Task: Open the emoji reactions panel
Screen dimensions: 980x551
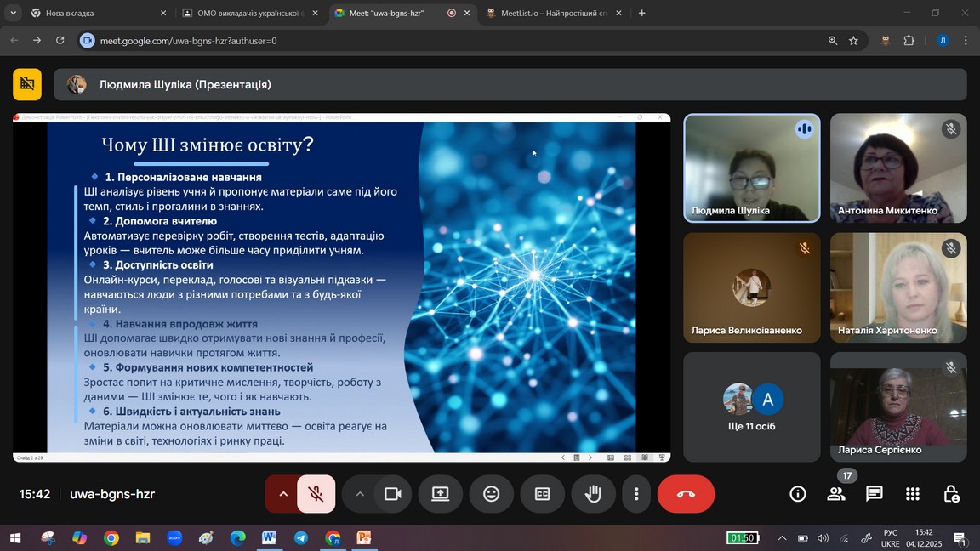Action: (x=491, y=494)
